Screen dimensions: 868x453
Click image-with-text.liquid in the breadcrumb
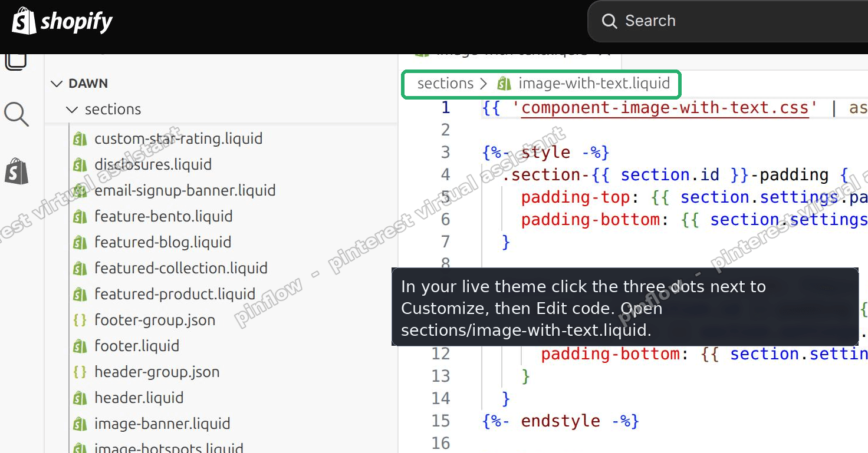[x=594, y=84]
